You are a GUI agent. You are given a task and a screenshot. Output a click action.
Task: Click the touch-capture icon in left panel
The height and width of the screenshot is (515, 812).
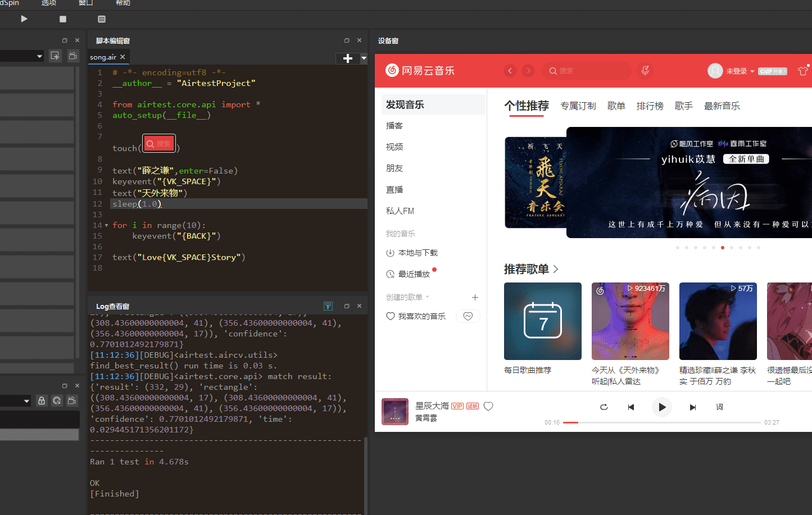pos(55,56)
